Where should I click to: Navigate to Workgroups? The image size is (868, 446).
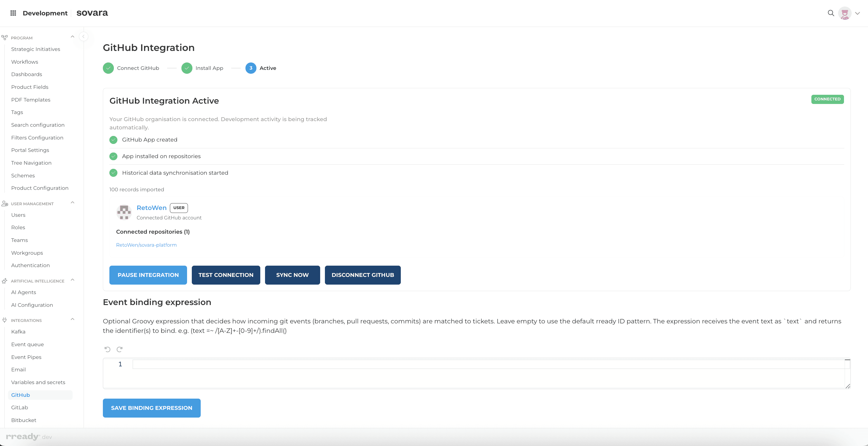pos(27,253)
